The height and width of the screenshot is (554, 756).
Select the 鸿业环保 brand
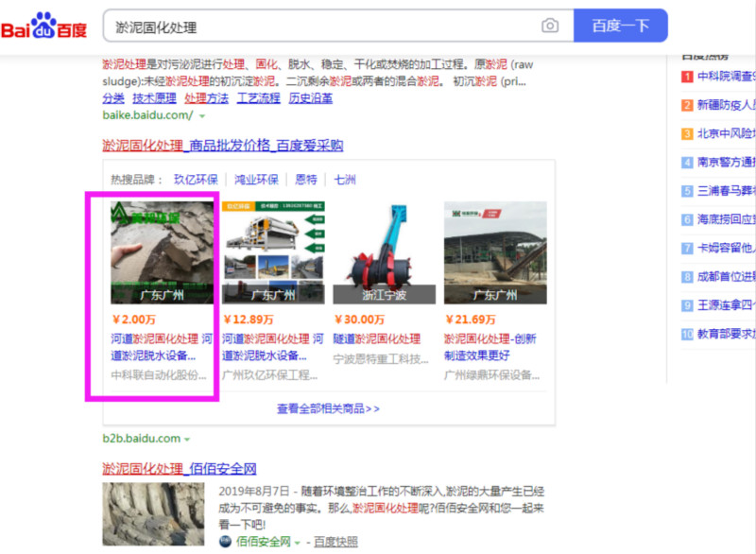tap(256, 180)
